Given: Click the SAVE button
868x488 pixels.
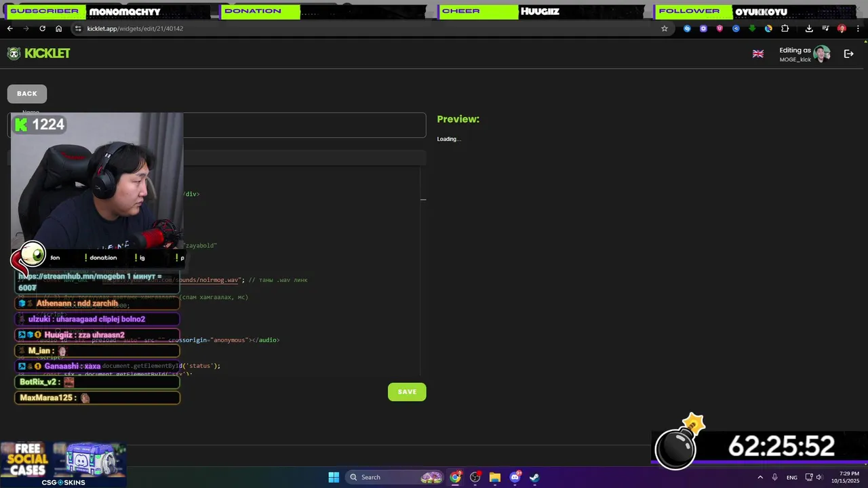Looking at the screenshot, I should click(407, 392).
